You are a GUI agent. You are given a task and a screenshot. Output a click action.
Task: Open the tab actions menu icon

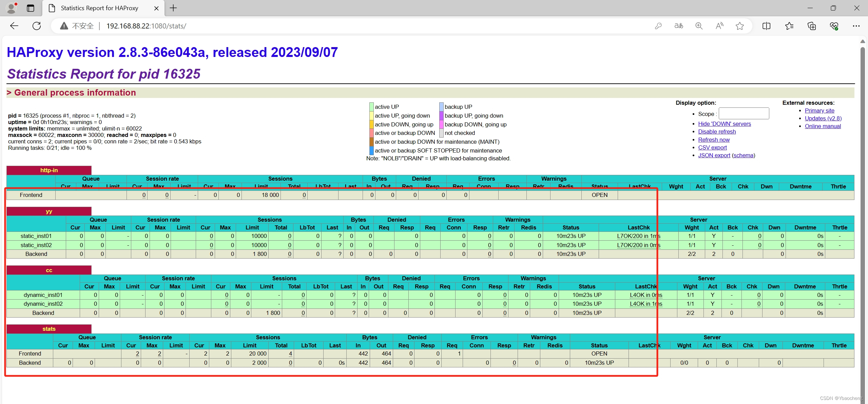coord(31,8)
